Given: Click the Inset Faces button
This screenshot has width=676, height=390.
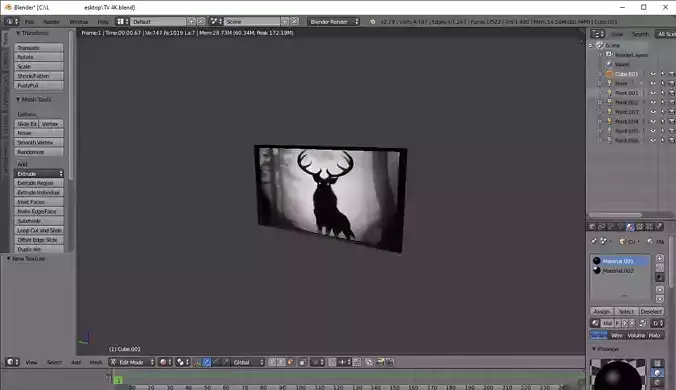Looking at the screenshot, I should pyautogui.click(x=39, y=202).
